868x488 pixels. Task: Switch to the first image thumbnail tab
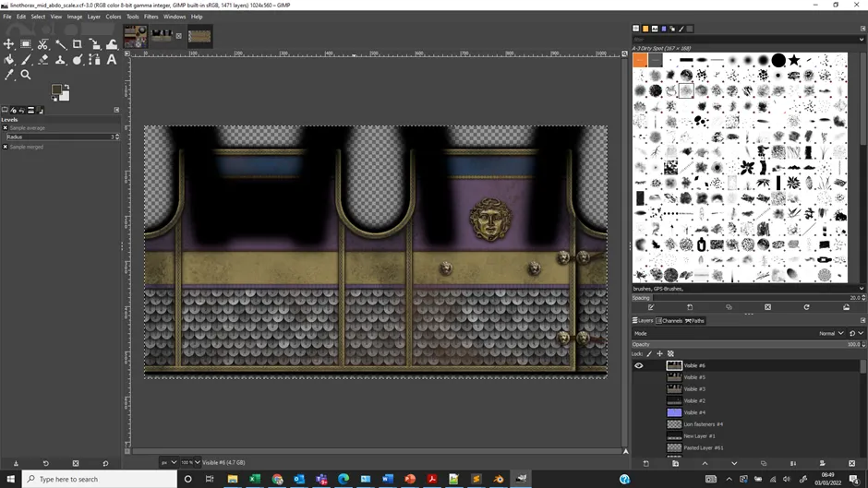(x=135, y=37)
